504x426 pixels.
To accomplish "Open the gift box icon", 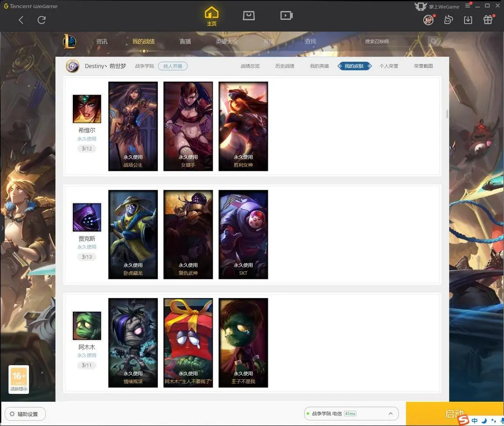I will click(488, 20).
